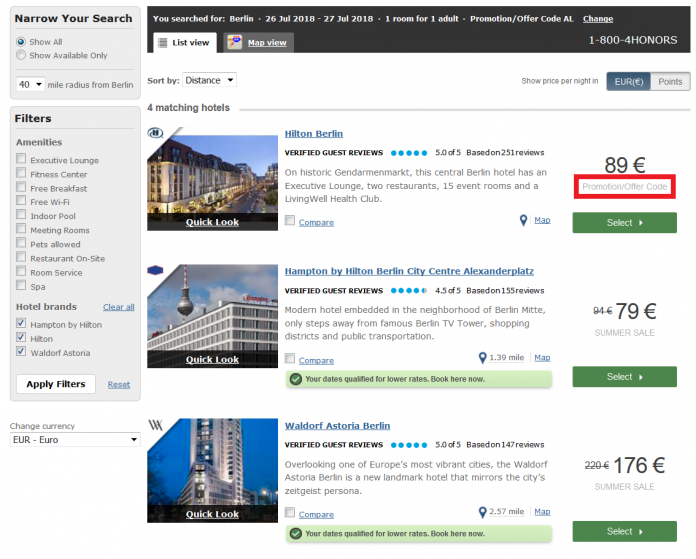Enable the Free Breakfast filter
Screen dimensions: 696x559
[x=21, y=186]
